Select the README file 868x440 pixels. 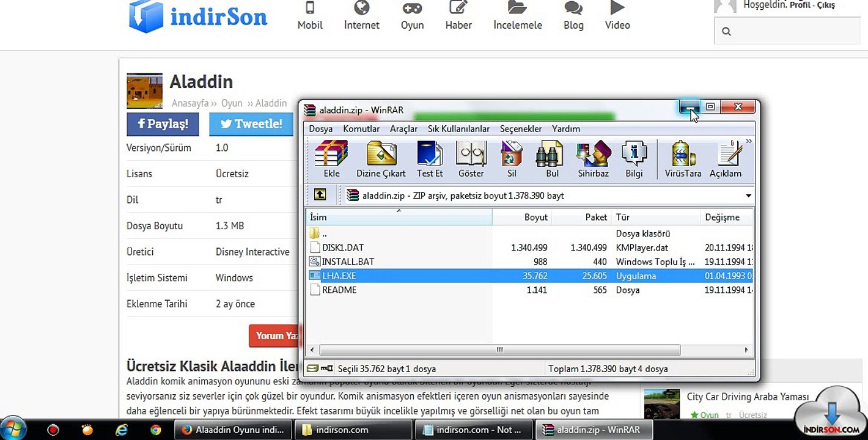[530, 290]
